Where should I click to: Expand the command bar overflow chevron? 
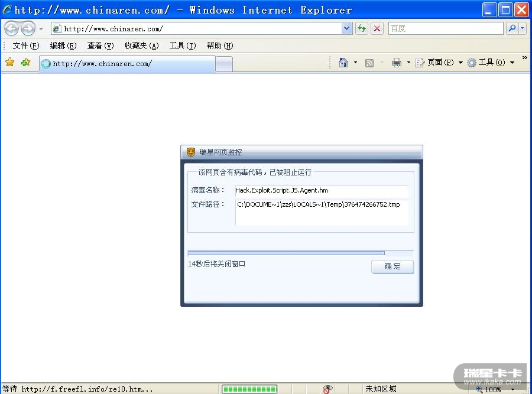[524, 58]
